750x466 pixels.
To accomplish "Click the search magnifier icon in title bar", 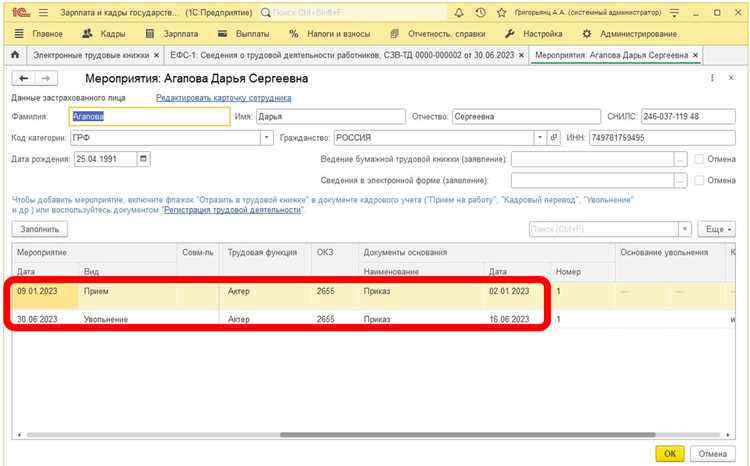I will pyautogui.click(x=265, y=13).
